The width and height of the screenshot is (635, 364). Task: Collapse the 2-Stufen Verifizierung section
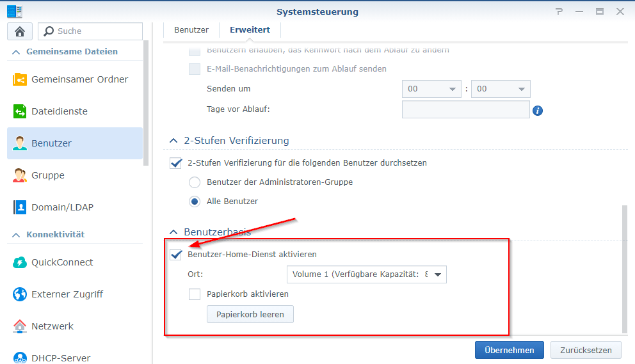pyautogui.click(x=173, y=141)
